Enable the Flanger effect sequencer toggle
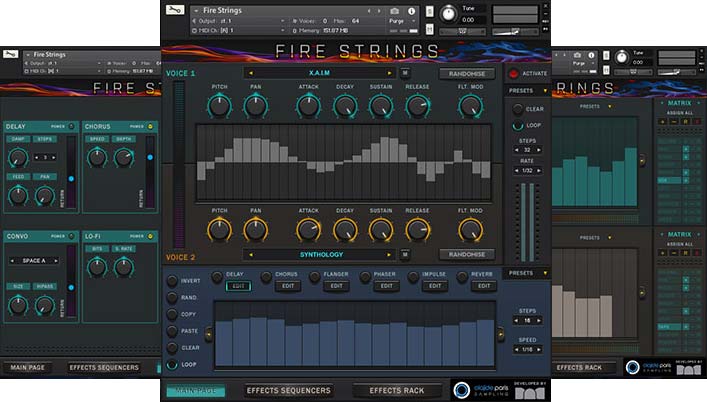Image resolution: width=707 pixels, height=402 pixels. 315,277
